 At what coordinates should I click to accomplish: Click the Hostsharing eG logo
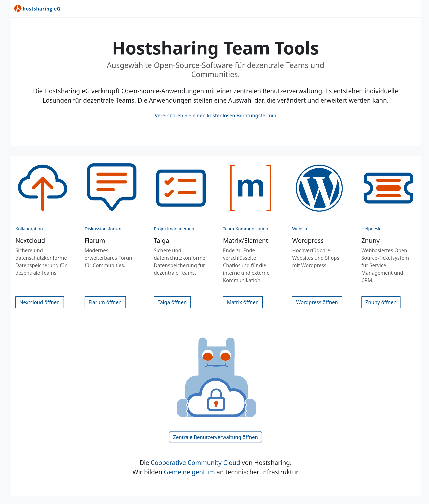pos(37,9)
